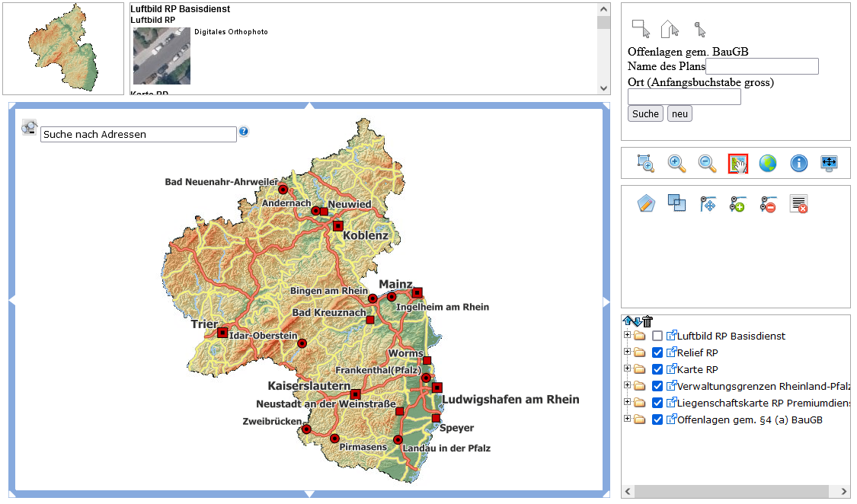Click the Suche button

click(645, 113)
